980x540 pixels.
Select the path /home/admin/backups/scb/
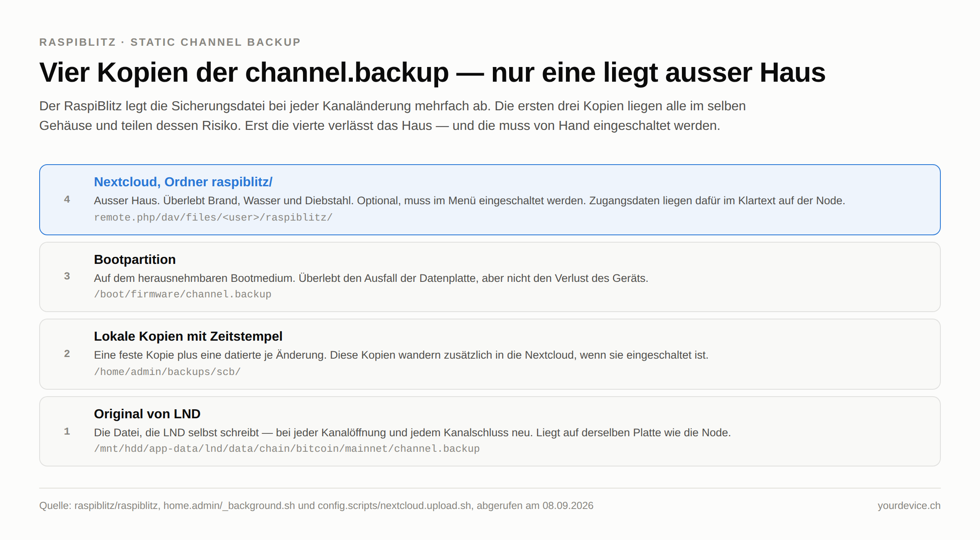pos(167,372)
